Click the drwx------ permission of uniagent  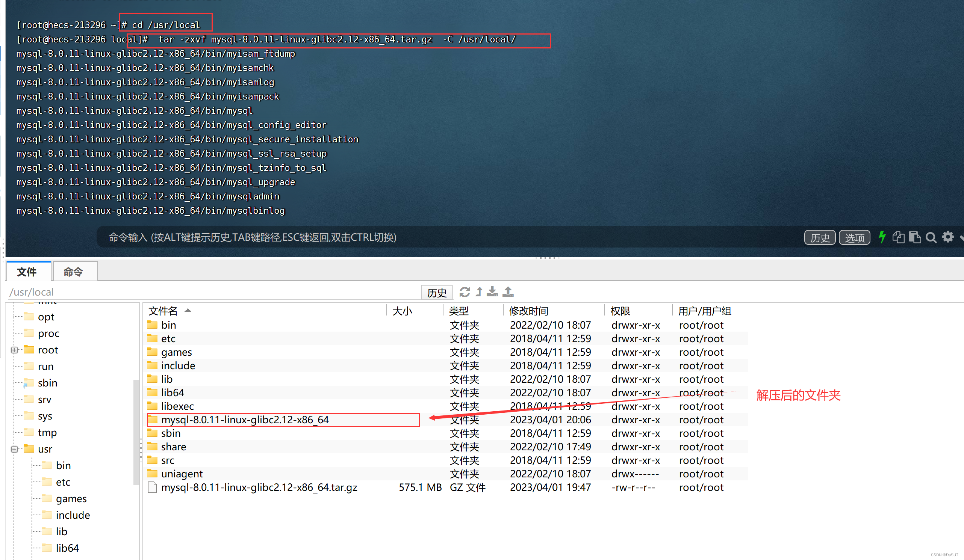click(x=635, y=474)
